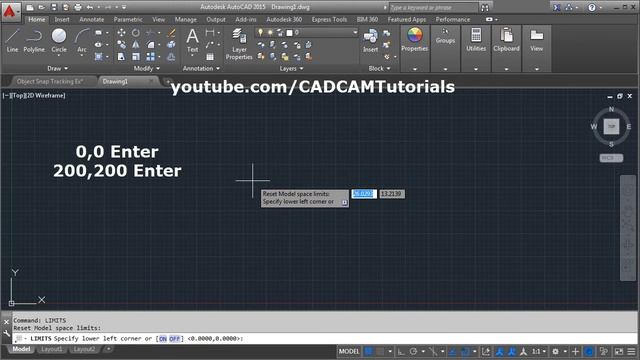Open the annotation scale 1:1 dropdown
Image resolution: width=640 pixels, height=360 pixels.
(x=539, y=351)
